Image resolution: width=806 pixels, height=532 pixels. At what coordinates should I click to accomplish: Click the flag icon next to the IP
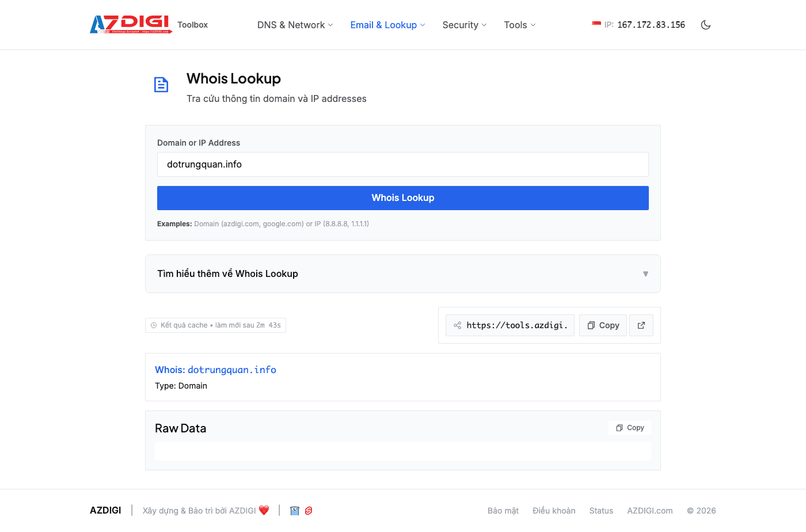pyautogui.click(x=596, y=24)
